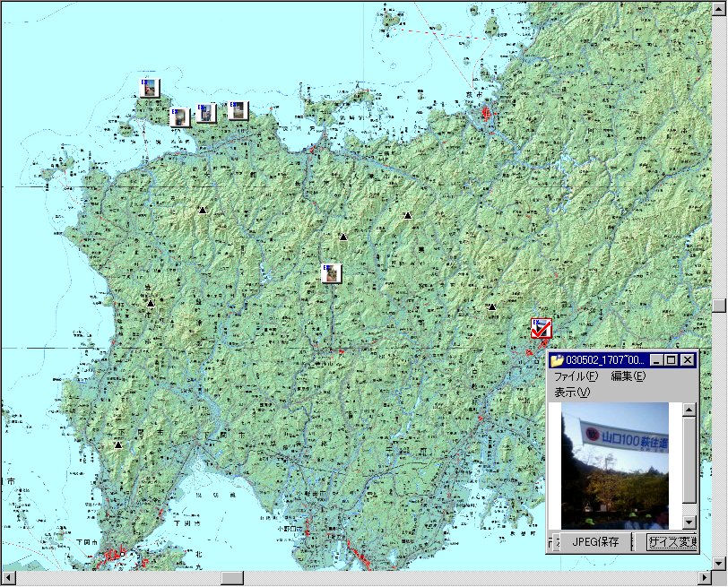Viewport: 728px width, 587px height.
Task: Click the second photo marker from the west on north coast
Action: click(179, 117)
